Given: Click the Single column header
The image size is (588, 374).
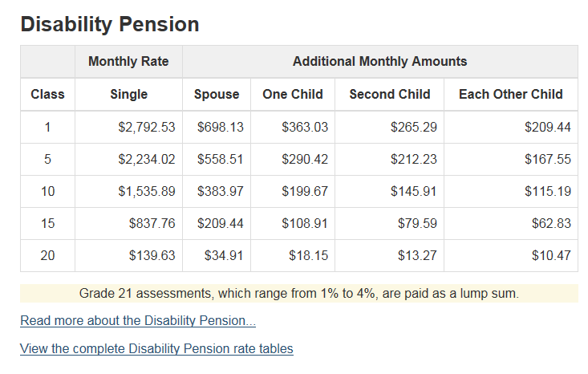Looking at the screenshot, I should point(128,94).
